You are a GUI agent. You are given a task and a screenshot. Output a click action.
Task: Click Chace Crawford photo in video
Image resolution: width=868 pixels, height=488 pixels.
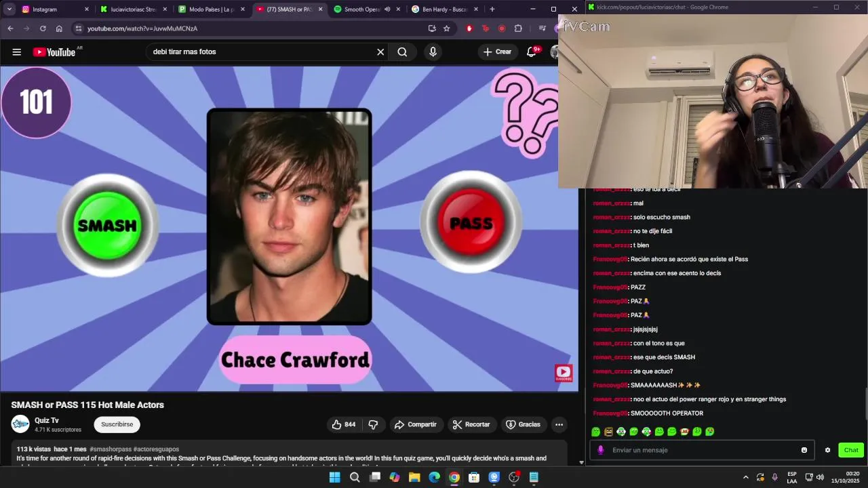click(289, 217)
